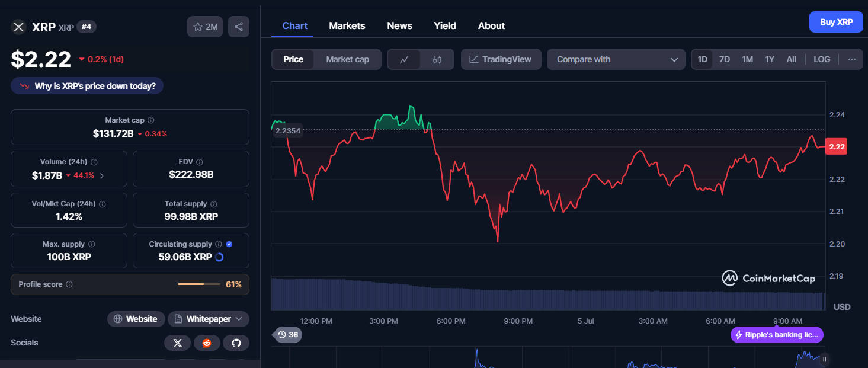
Task: Click the Market cap info icon
Action: (x=151, y=120)
